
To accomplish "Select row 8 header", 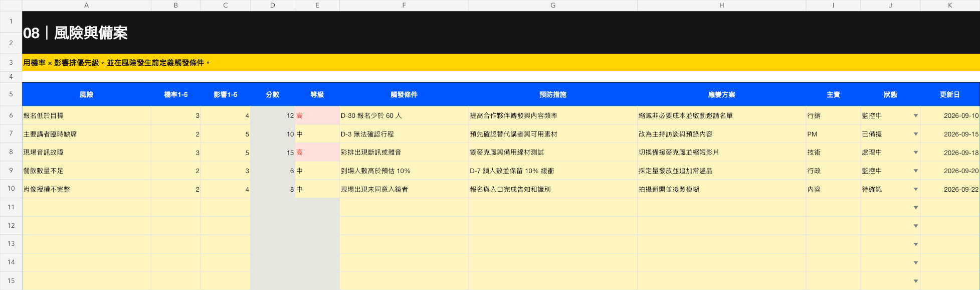I will (x=11, y=152).
